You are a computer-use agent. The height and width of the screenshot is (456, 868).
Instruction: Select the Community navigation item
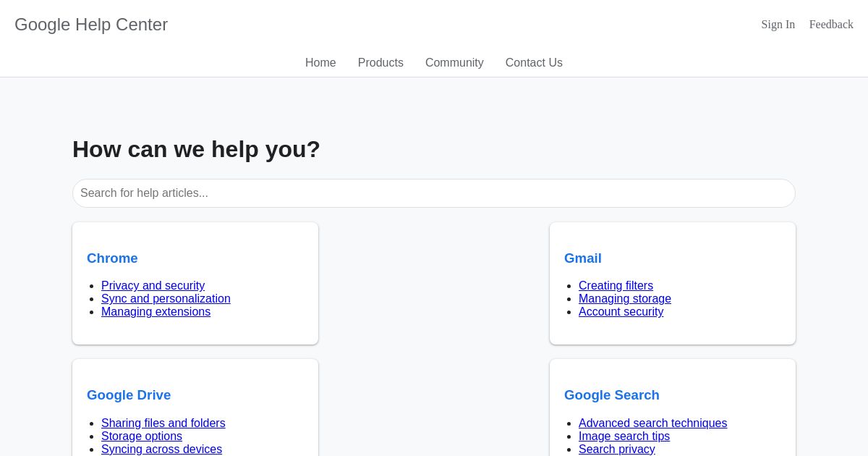pyautogui.click(x=454, y=63)
